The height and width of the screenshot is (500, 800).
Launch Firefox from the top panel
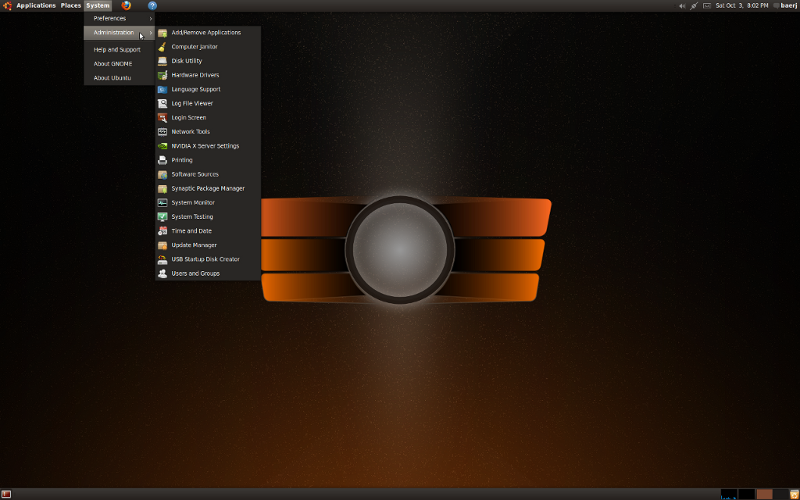126,5
